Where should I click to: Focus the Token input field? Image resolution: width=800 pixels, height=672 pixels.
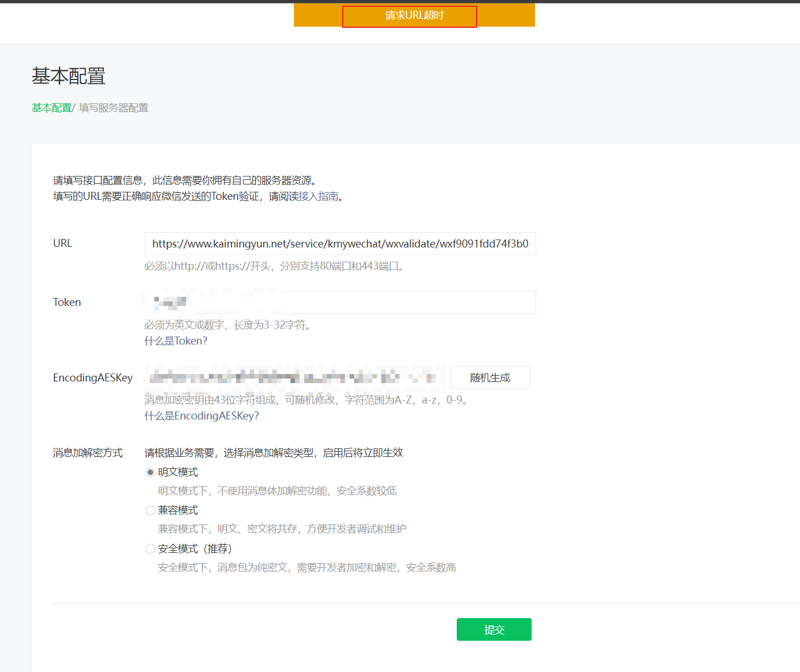pos(340,303)
